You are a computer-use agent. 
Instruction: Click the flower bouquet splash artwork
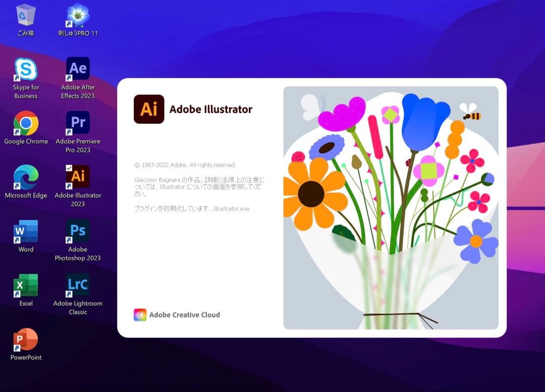pyautogui.click(x=391, y=207)
